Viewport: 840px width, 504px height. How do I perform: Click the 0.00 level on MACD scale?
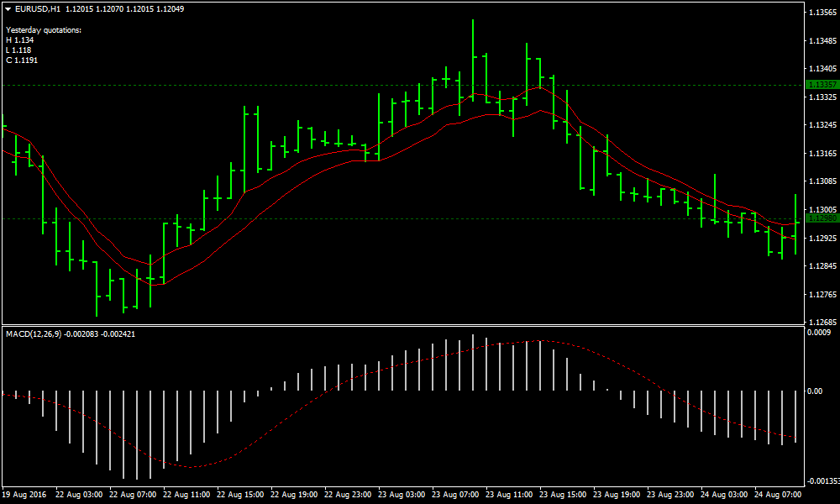pyautogui.click(x=816, y=391)
